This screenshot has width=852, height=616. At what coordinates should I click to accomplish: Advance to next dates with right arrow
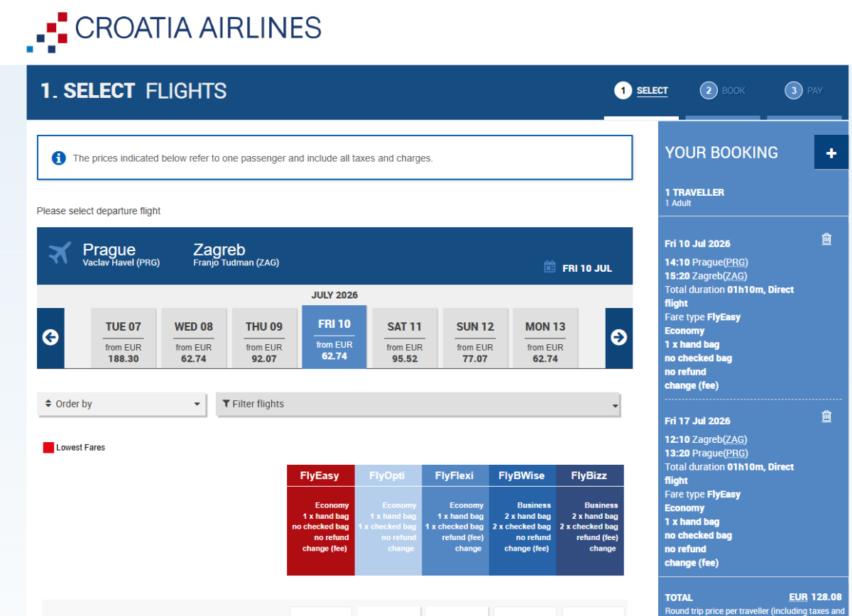tap(618, 338)
